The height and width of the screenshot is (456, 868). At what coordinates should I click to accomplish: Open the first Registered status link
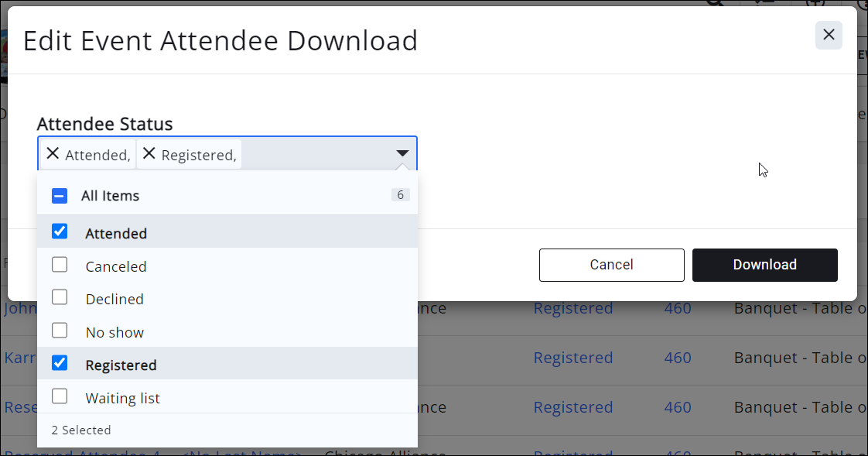coord(572,308)
